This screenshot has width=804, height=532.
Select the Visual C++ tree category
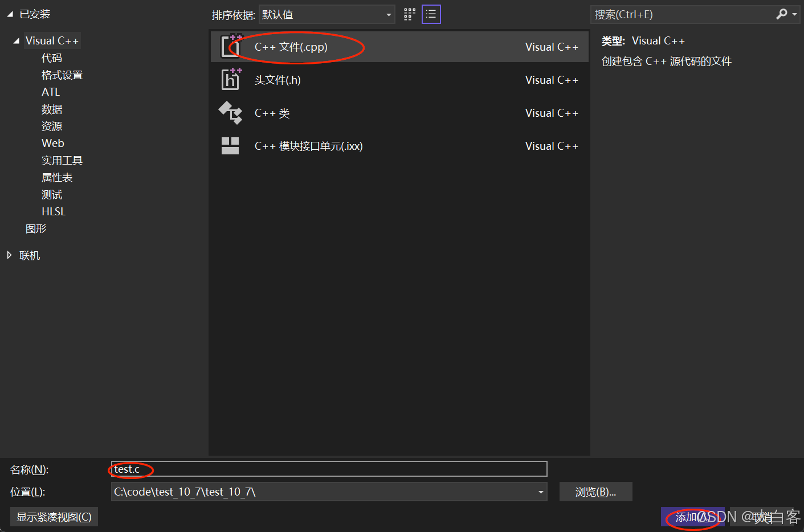pyautogui.click(x=52, y=41)
